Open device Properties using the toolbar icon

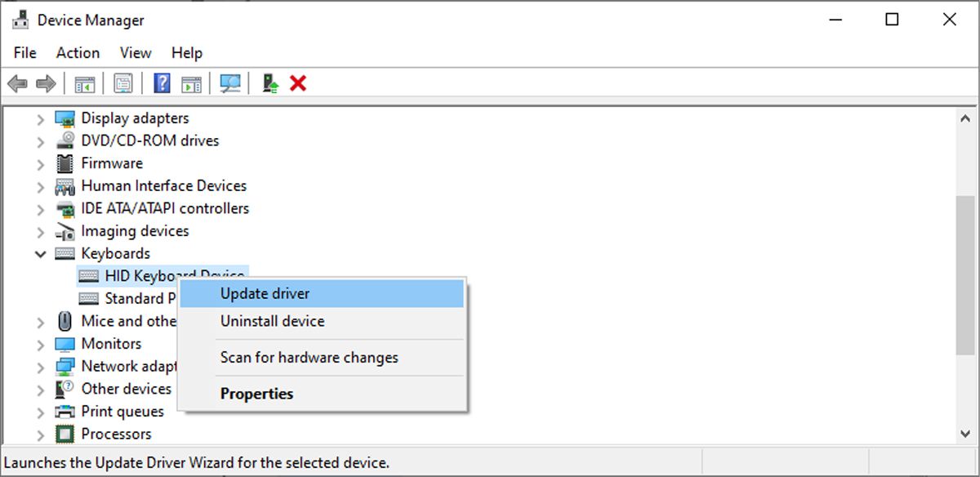point(123,82)
